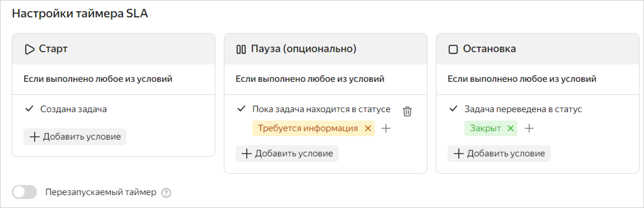Image resolution: width=644 pixels, height=208 pixels.
Task: Toggle the 'Перезапускаемый таймер' switch
Action: click(x=24, y=192)
